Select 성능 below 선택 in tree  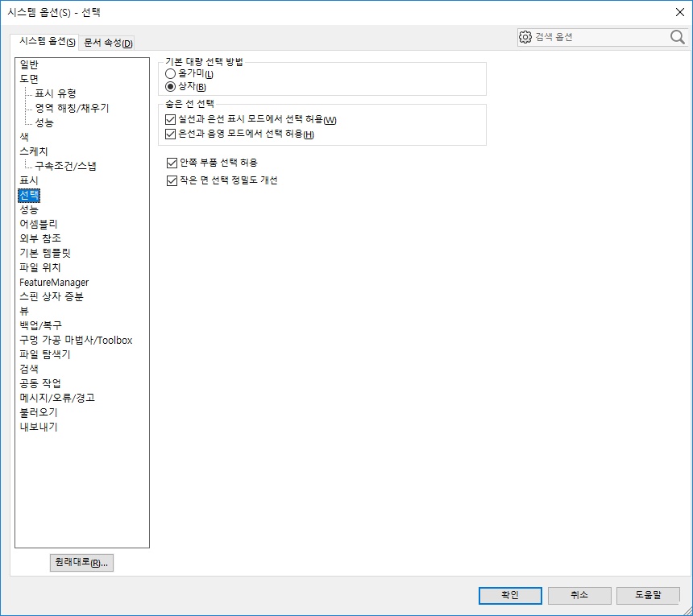click(x=29, y=209)
